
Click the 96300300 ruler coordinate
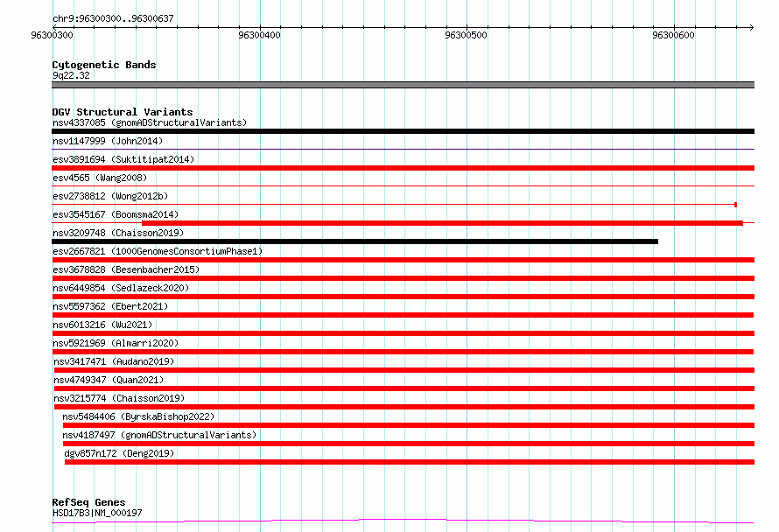pos(53,35)
